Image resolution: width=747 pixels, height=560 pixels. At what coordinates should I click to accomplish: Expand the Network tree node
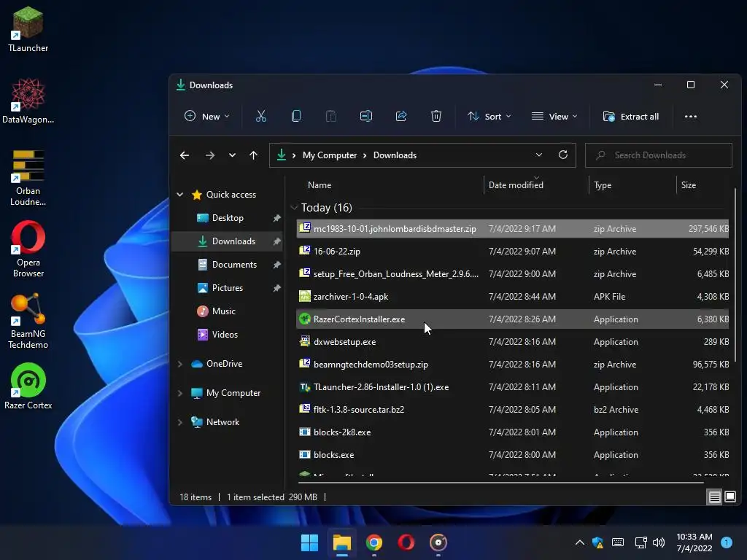point(180,422)
